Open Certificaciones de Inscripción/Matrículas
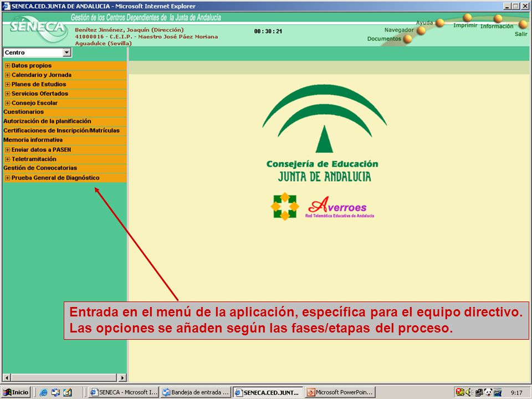Viewport: 532px width, 399px height. pos(62,131)
